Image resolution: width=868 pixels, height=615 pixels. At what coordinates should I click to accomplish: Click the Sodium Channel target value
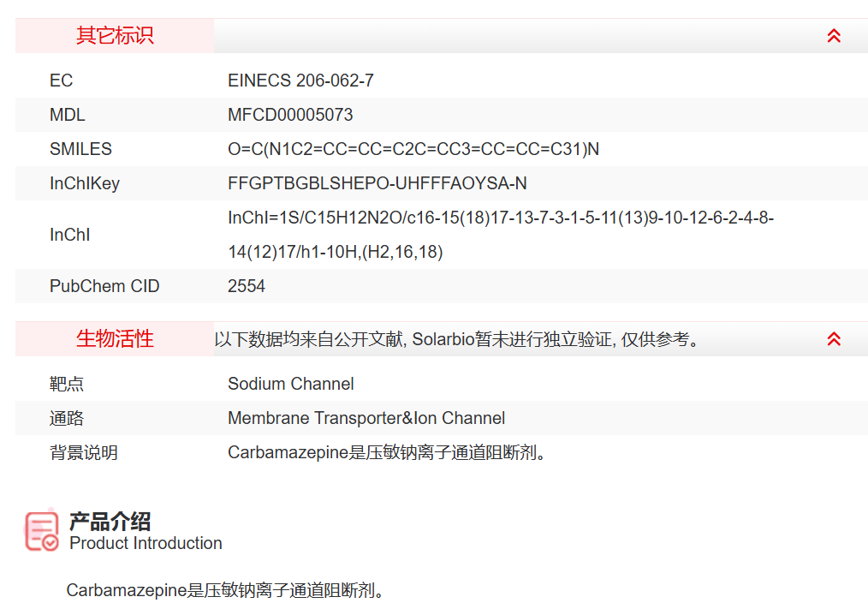(x=290, y=384)
